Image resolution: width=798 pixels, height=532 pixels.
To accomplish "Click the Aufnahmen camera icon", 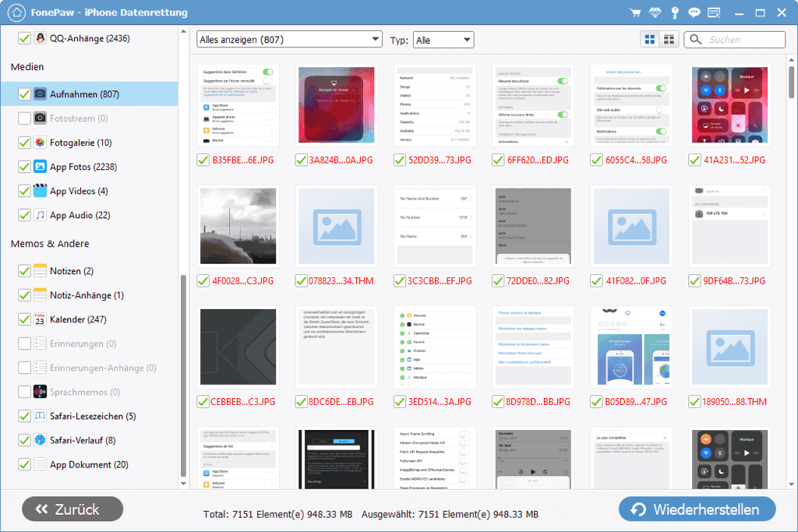I will [x=41, y=93].
